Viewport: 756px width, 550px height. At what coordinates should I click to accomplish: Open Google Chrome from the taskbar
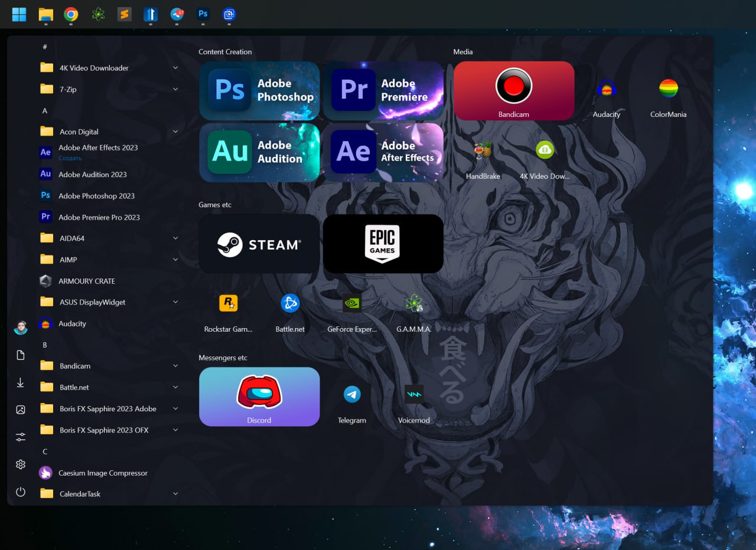(71, 14)
